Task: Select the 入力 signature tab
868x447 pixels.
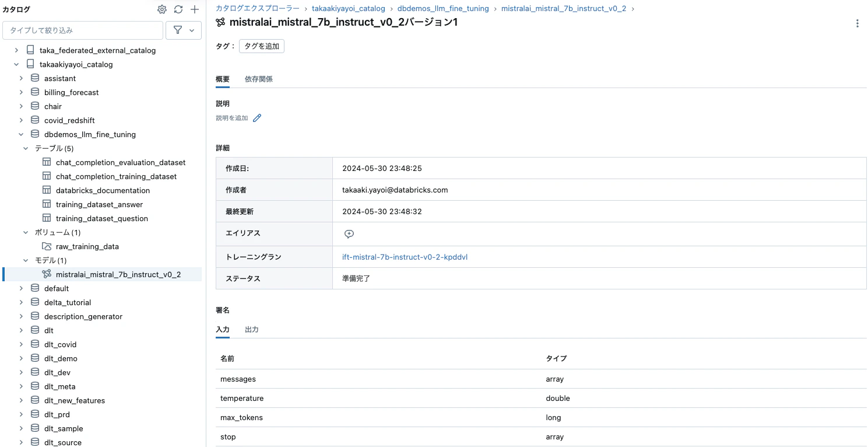Action: point(223,330)
